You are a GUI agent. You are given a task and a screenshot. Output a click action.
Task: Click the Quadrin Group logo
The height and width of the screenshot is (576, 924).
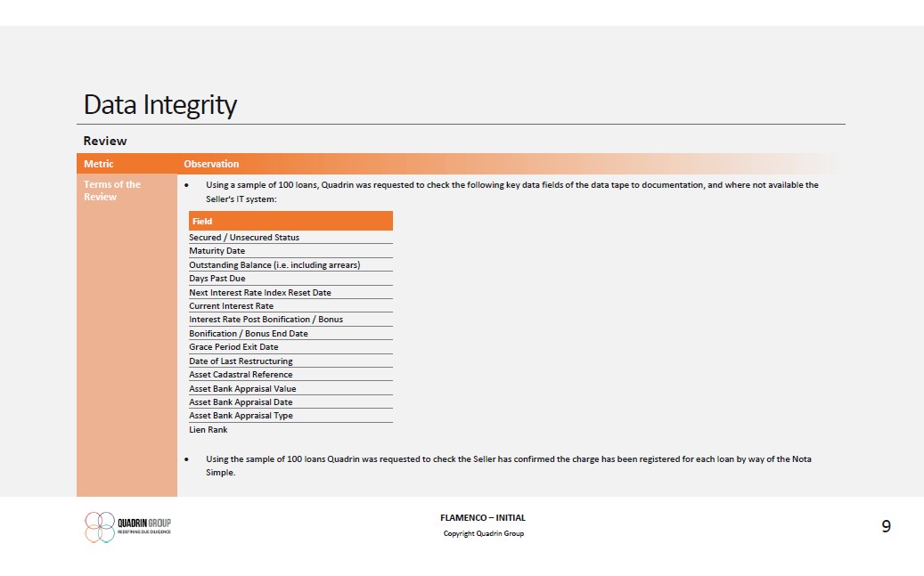pyautogui.click(x=127, y=526)
